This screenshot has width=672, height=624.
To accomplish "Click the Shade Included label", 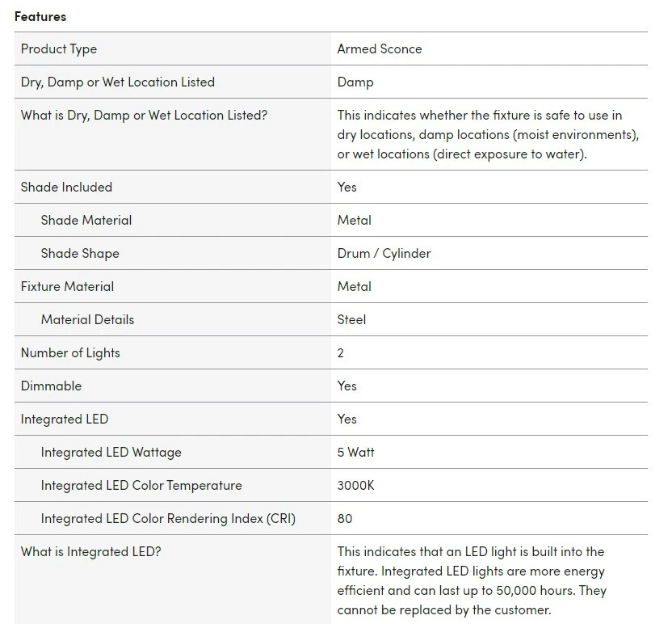I will pyautogui.click(x=66, y=187).
